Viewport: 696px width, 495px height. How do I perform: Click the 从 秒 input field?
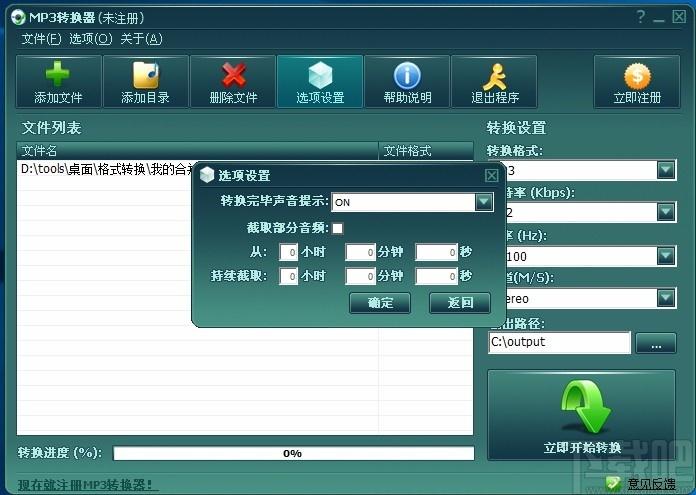(x=436, y=252)
